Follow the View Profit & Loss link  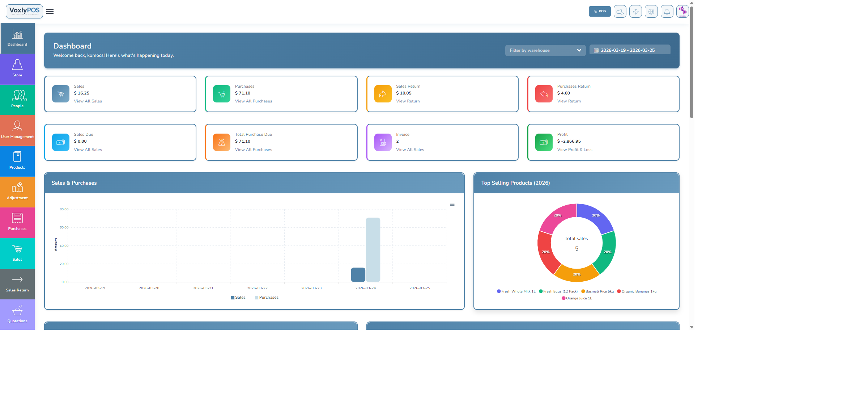coord(575,150)
